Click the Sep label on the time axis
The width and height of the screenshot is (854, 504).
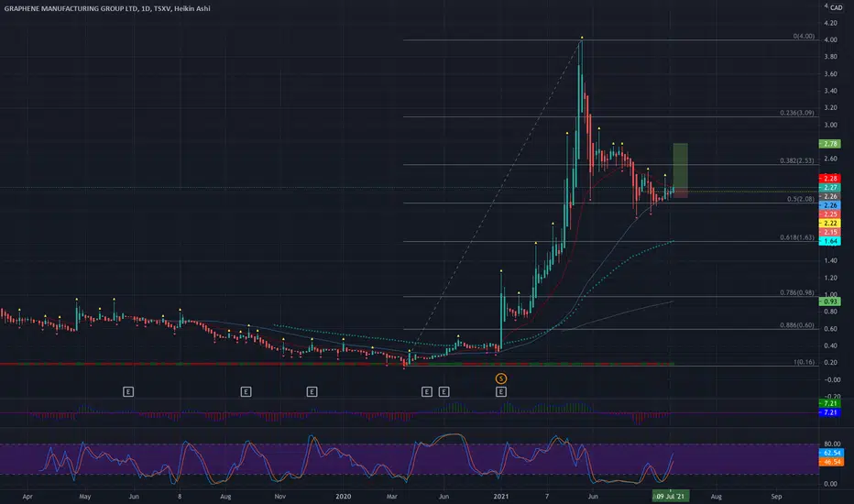777,497
